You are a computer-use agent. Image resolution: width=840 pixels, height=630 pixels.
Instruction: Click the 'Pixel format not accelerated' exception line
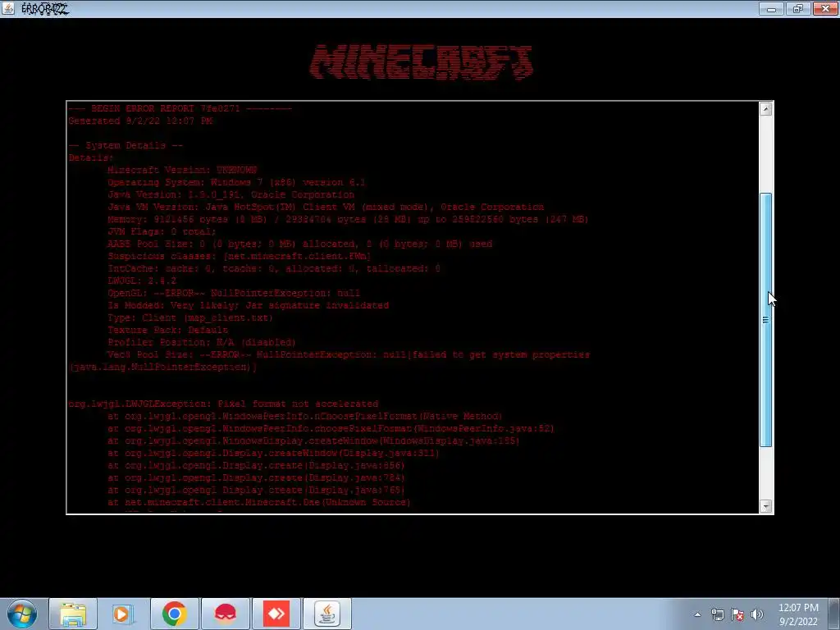click(x=223, y=404)
